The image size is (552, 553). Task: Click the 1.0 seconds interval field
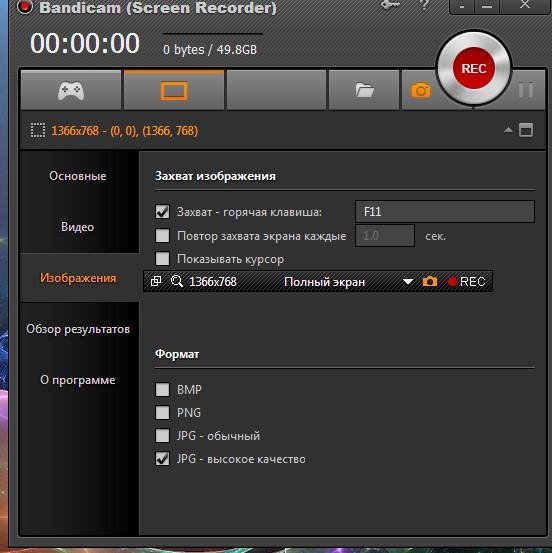[x=385, y=236]
